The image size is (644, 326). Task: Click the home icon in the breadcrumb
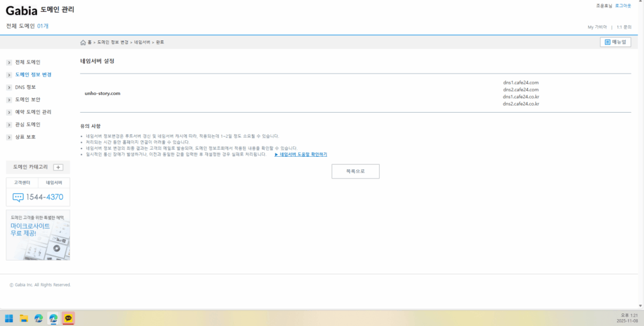click(83, 42)
